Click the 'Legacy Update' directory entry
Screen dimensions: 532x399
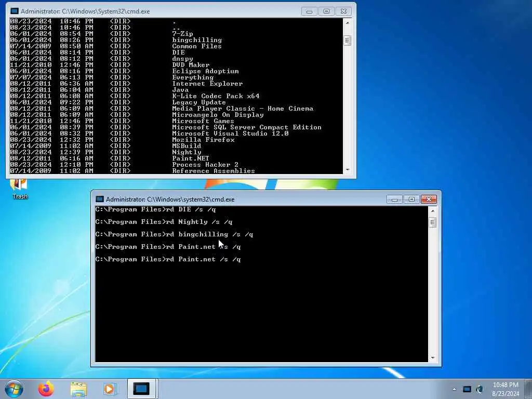coord(199,102)
